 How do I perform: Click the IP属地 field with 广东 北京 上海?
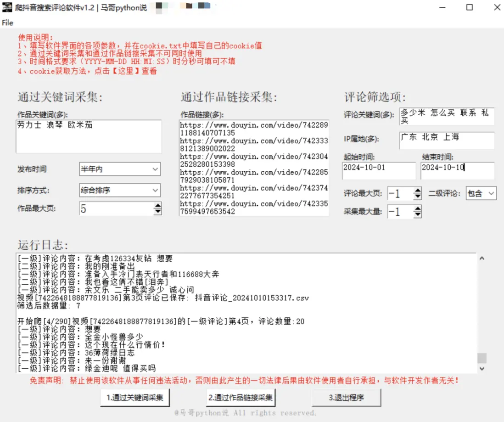tap(447, 141)
